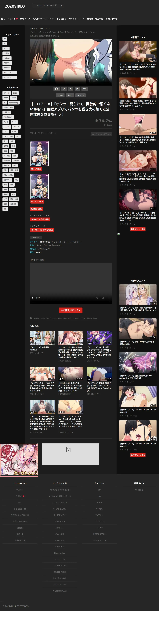The width and height of the screenshot is (159, 644).
Task: Select the 2021 popular tag
Action: pyautogui.click(x=15, y=93)
